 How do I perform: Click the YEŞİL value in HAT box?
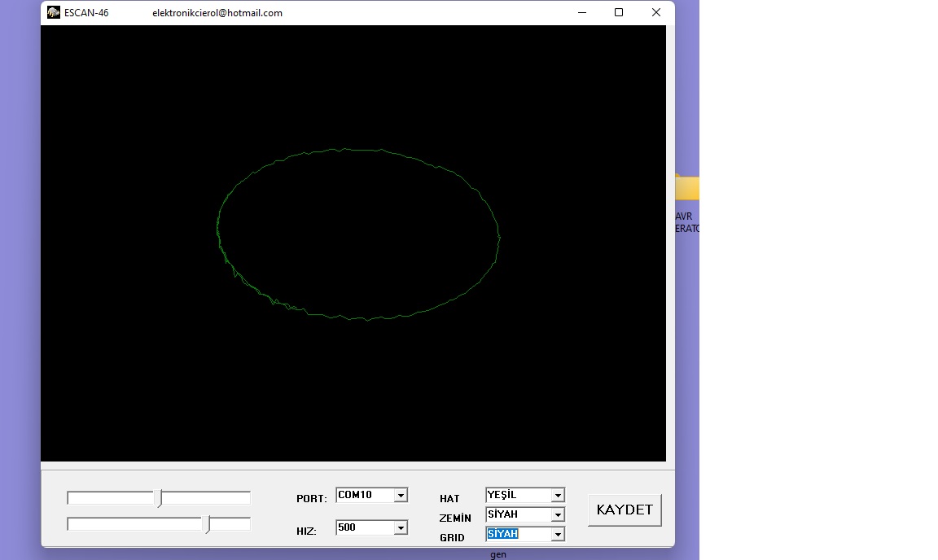(502, 495)
